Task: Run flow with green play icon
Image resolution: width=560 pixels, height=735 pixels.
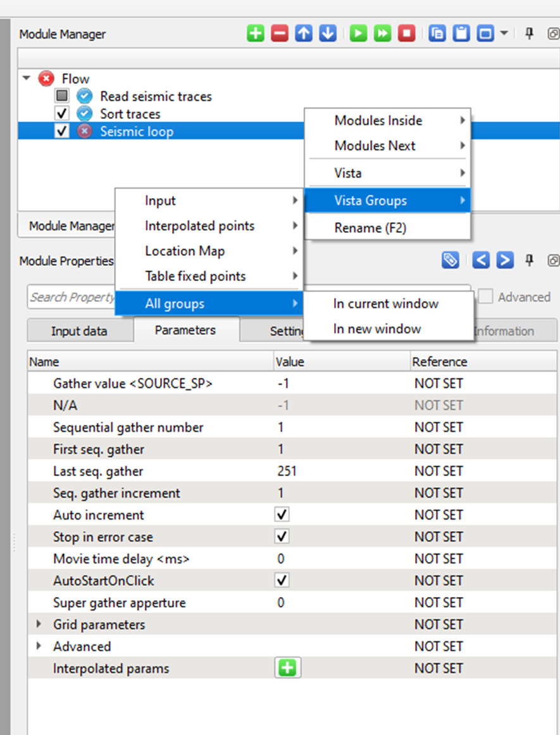Action: point(358,34)
